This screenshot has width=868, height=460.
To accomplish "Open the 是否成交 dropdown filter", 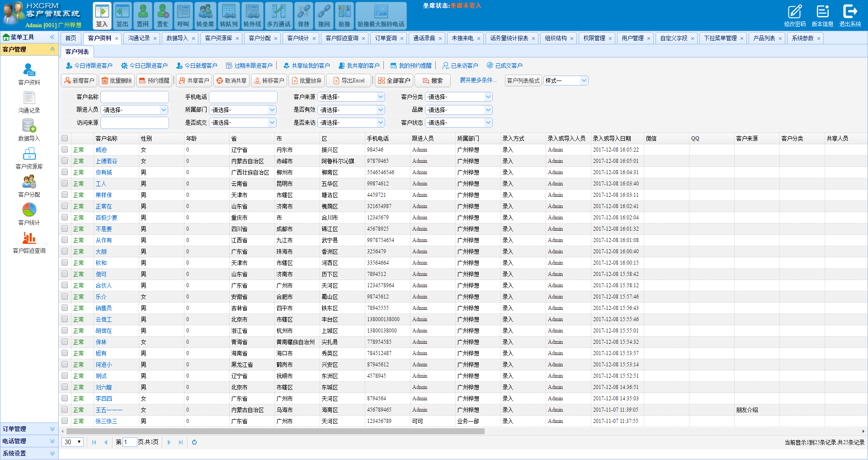I will pyautogui.click(x=243, y=123).
